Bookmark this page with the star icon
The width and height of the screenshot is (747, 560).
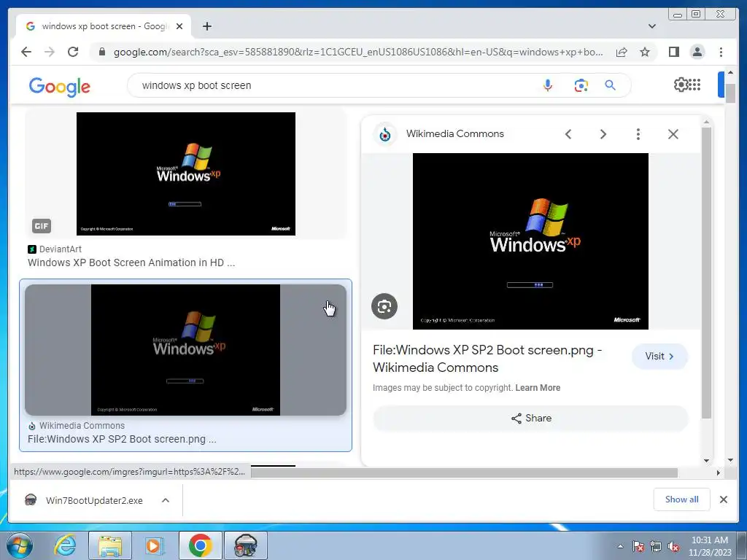(645, 52)
